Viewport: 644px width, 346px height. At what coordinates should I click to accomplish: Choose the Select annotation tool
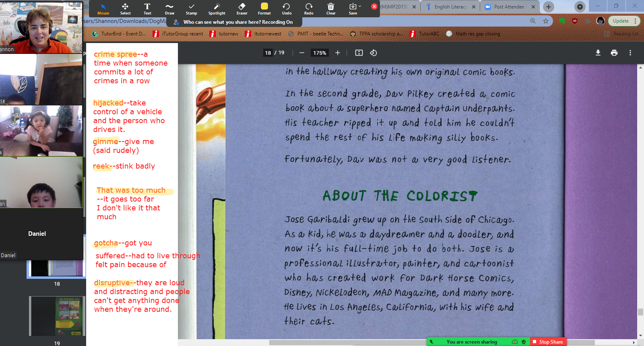pyautogui.click(x=125, y=9)
